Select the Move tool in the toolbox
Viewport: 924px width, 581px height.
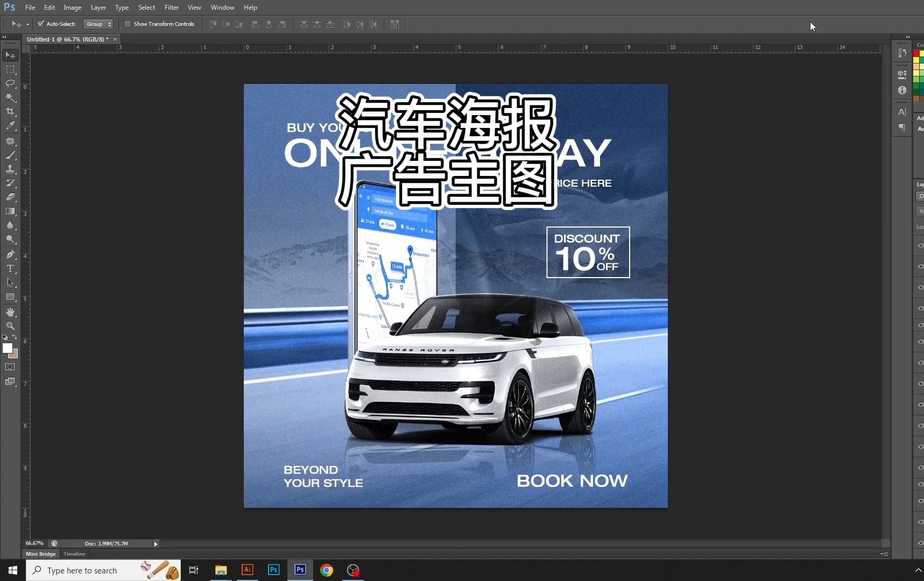pos(10,55)
